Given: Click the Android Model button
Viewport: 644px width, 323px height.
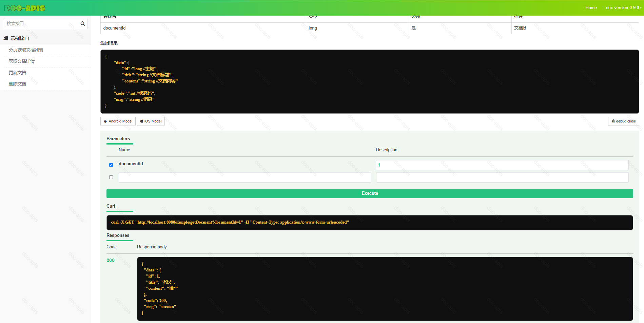Looking at the screenshot, I should click(x=118, y=121).
